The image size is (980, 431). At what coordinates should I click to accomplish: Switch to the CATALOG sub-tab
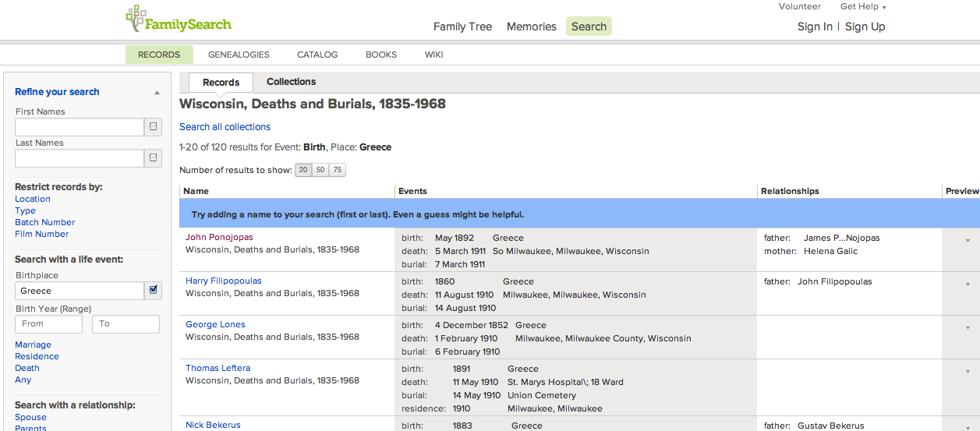(317, 55)
